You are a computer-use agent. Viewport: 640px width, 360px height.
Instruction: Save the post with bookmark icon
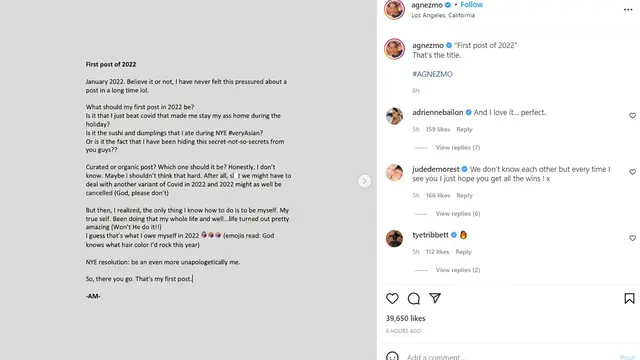pos(629,298)
